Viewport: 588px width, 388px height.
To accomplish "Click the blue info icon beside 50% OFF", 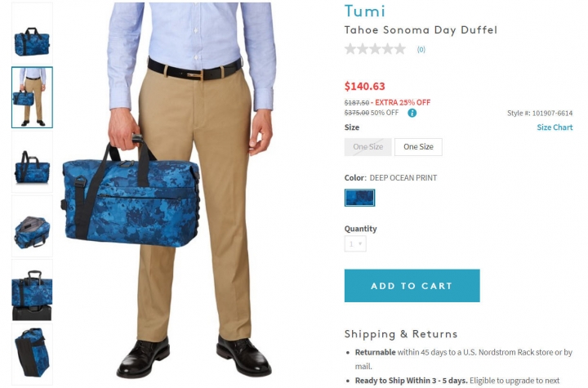I will point(412,113).
